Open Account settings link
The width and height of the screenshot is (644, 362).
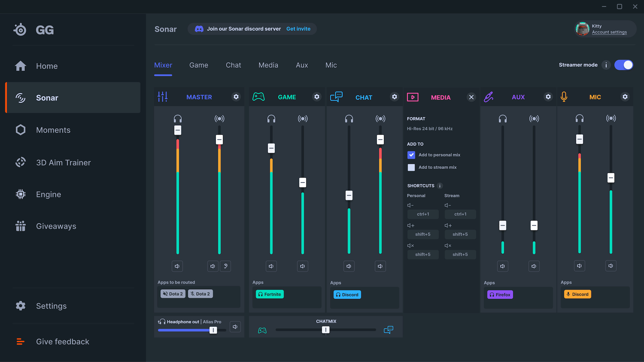tap(609, 32)
